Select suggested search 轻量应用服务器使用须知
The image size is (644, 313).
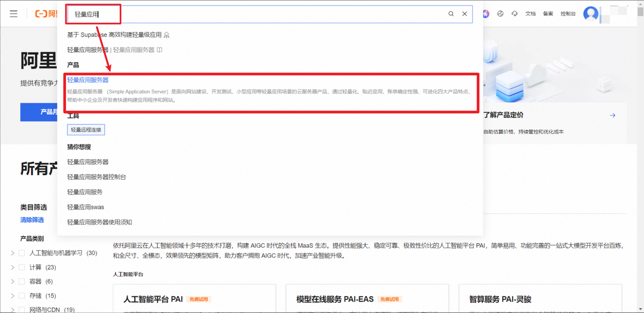tap(100, 222)
